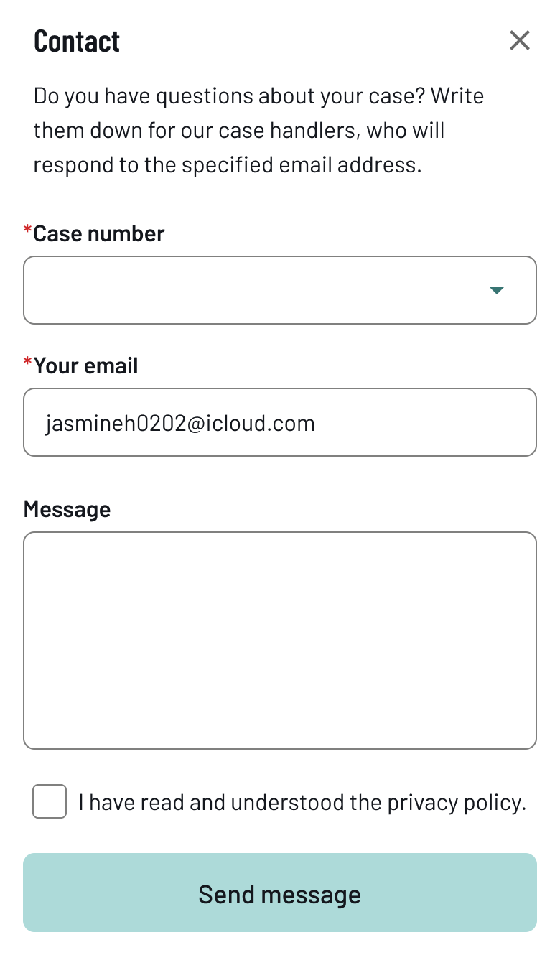Click the Case number field label
Screen dimensions: 560x978
(99, 233)
